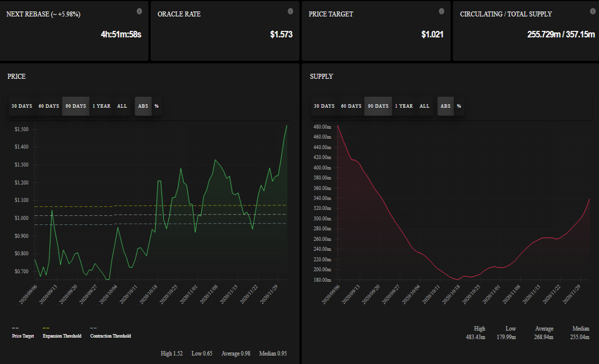This screenshot has width=599, height=364.
Task: Click 180.00m label on supply axis
Action: [322, 280]
